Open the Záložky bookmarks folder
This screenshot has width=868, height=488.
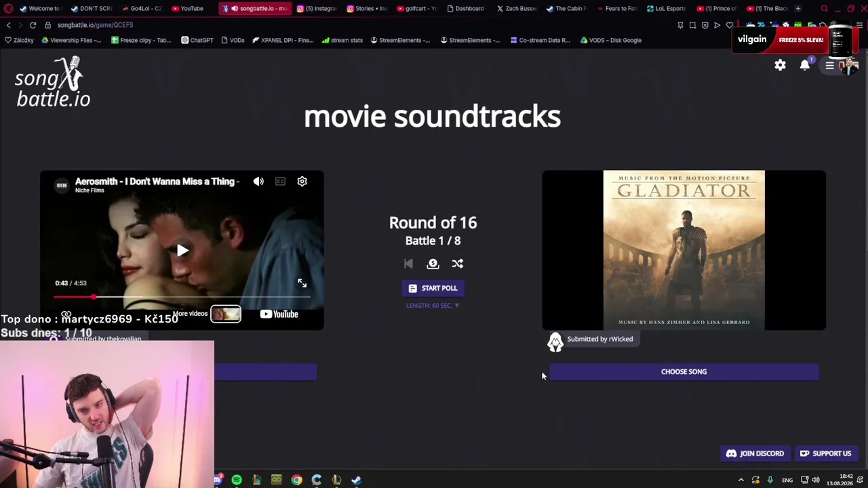(x=19, y=40)
